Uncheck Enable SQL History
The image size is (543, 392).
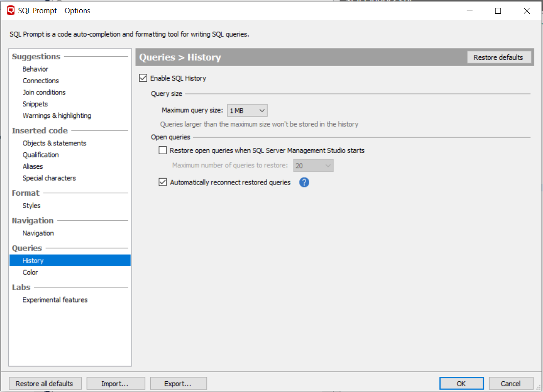(x=143, y=78)
